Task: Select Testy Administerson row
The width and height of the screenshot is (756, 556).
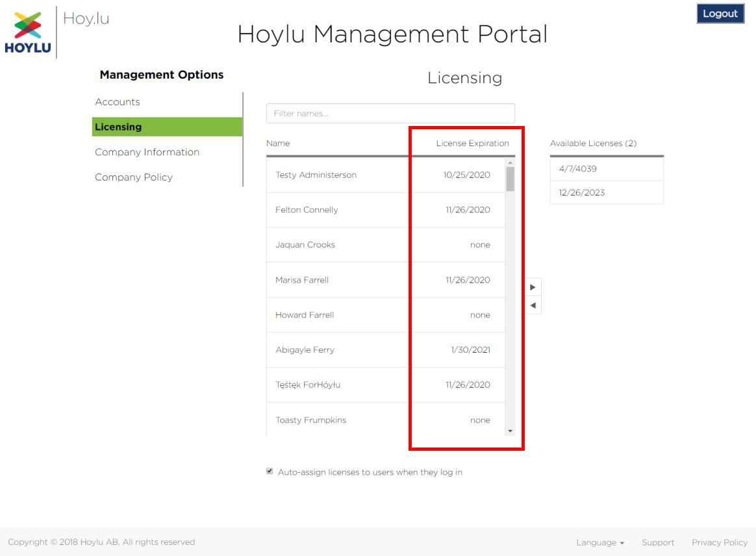Action: click(386, 175)
